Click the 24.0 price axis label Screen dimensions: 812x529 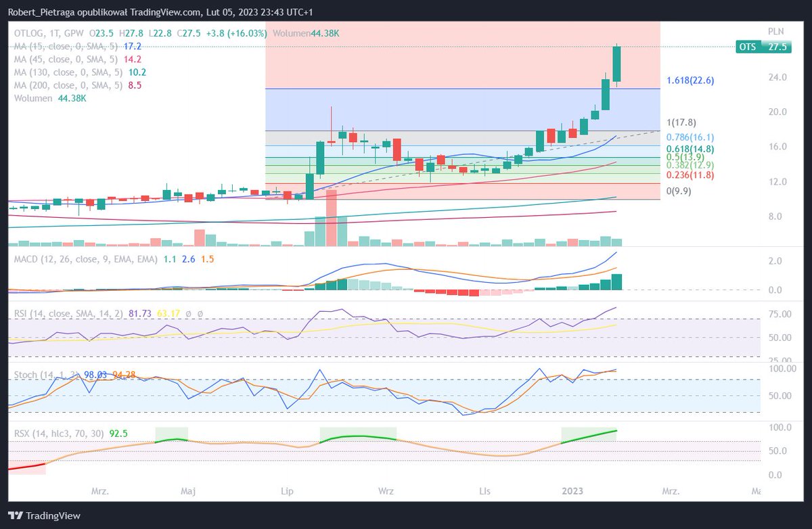tap(777, 77)
